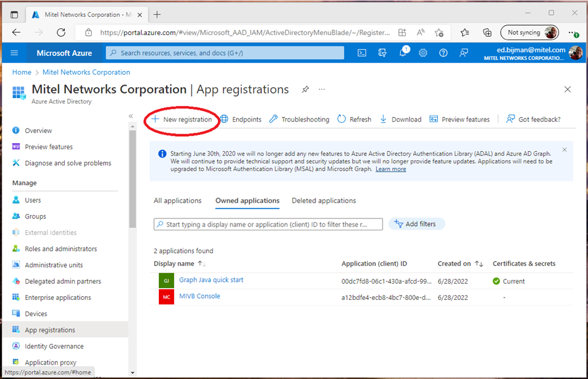The image size is (588, 379).
Task: Switch to the All applications tab
Action: [x=177, y=200]
